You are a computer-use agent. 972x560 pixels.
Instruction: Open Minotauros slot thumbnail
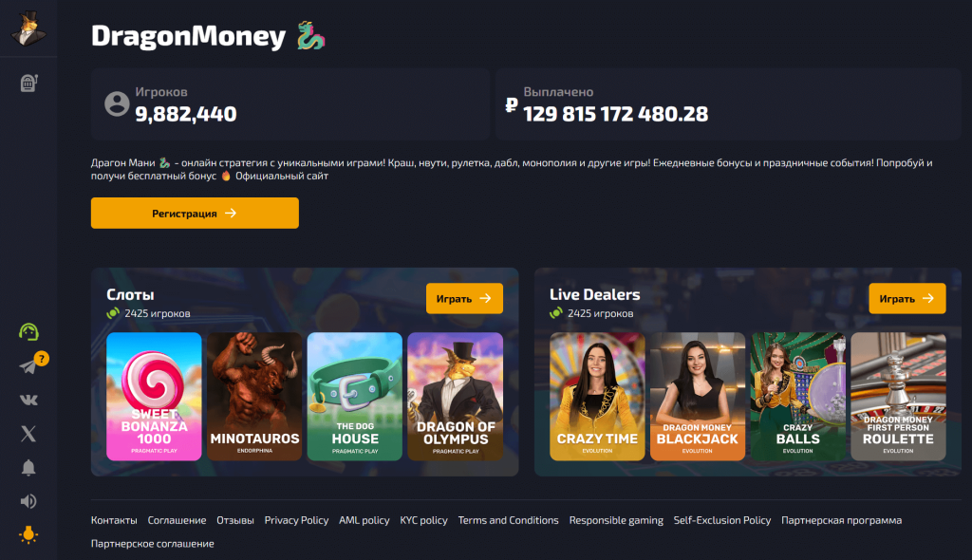tap(254, 397)
